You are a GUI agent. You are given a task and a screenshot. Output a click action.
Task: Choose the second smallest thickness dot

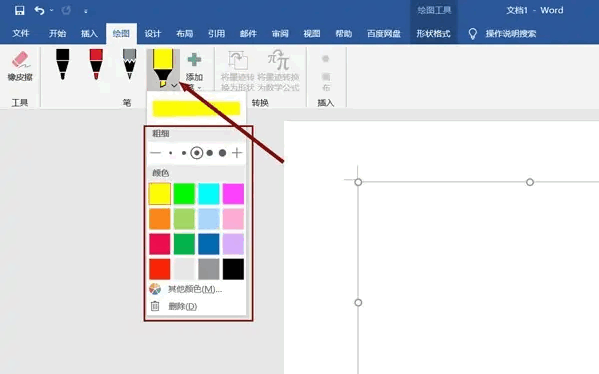coord(184,153)
